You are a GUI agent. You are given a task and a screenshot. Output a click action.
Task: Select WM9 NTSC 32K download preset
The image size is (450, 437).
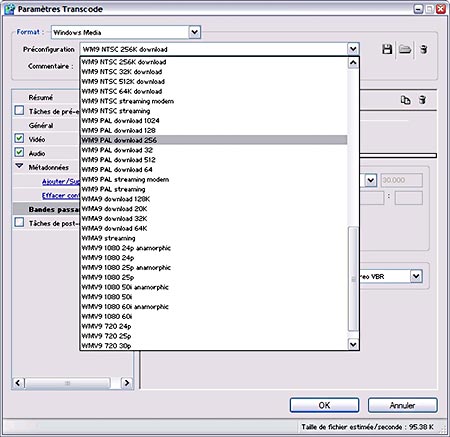[x=214, y=72]
